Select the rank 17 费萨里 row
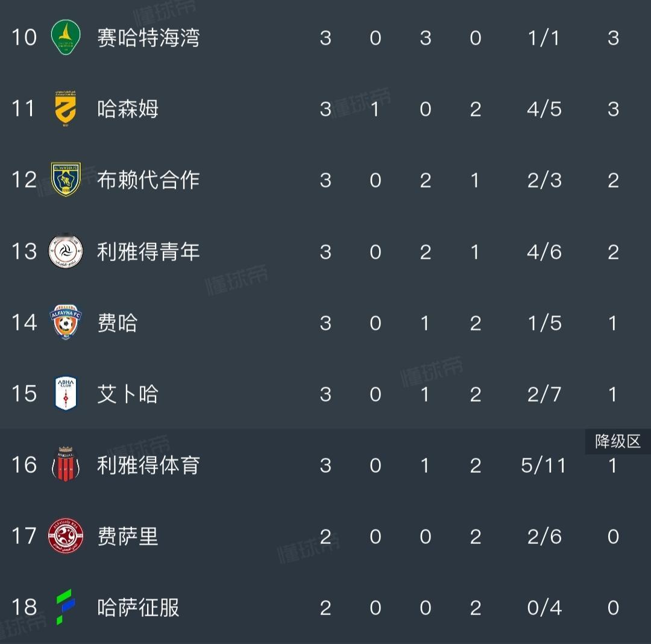Image resolution: width=651 pixels, height=644 pixels. (x=325, y=535)
